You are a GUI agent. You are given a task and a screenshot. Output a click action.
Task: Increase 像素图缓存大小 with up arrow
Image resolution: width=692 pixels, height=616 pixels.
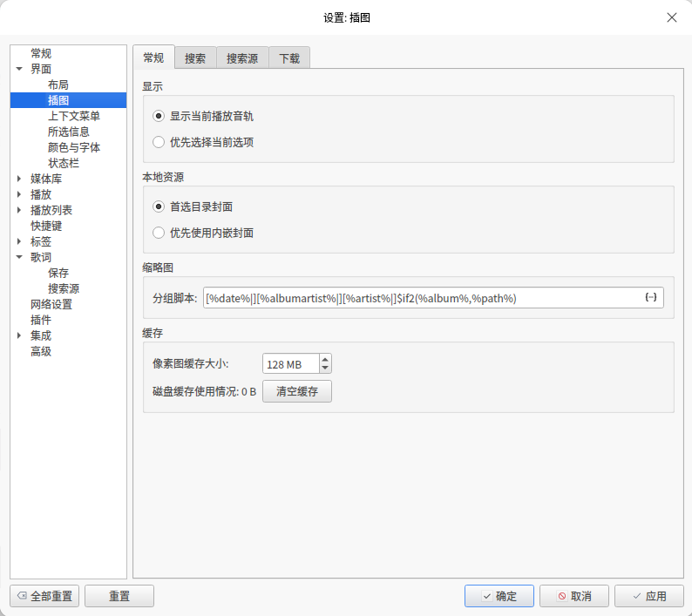click(325, 359)
